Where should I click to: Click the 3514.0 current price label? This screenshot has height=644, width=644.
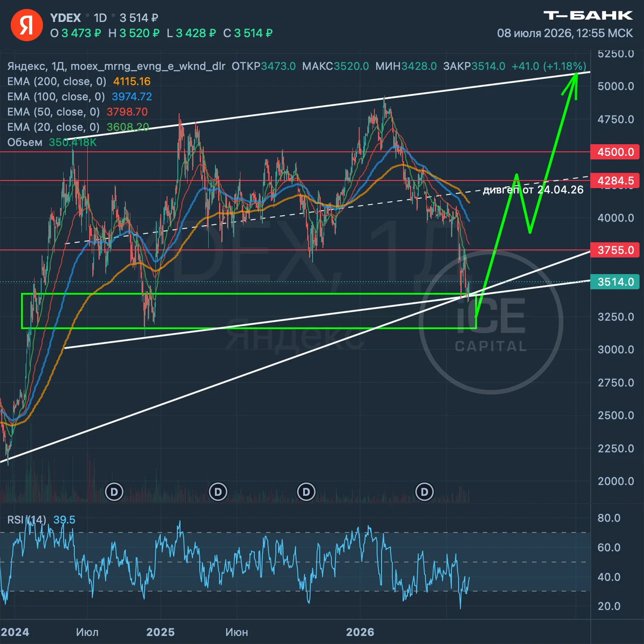pyautogui.click(x=615, y=282)
